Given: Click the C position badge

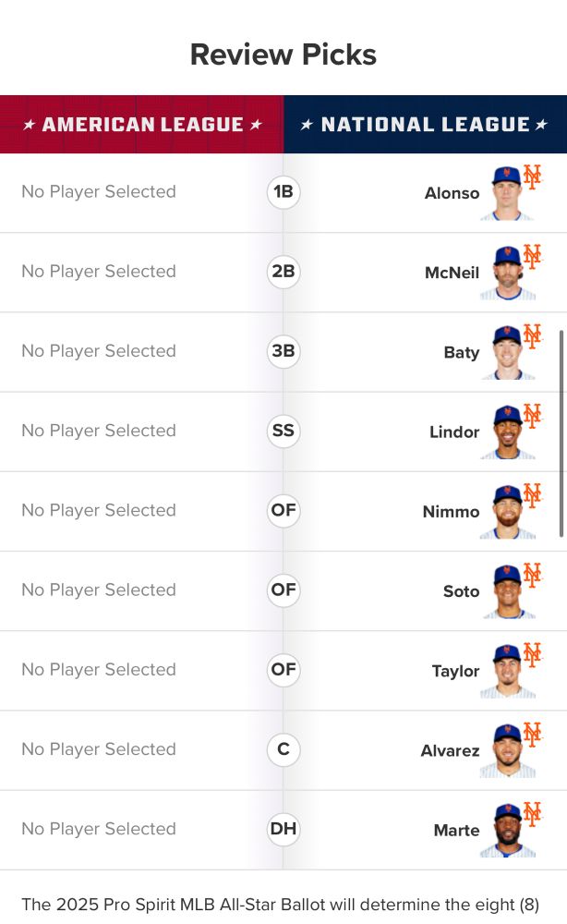Looking at the screenshot, I should click(x=283, y=750).
